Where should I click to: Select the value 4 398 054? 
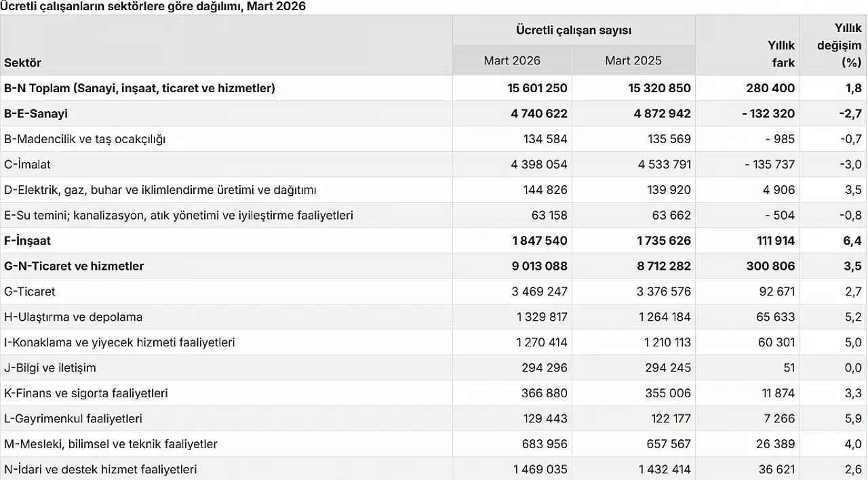coord(540,165)
